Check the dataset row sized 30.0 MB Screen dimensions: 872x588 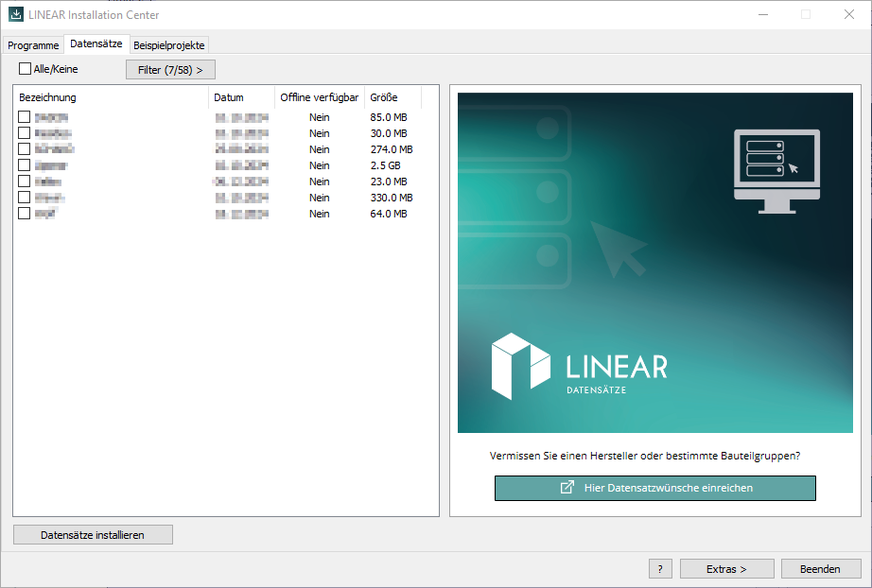pyautogui.click(x=24, y=133)
